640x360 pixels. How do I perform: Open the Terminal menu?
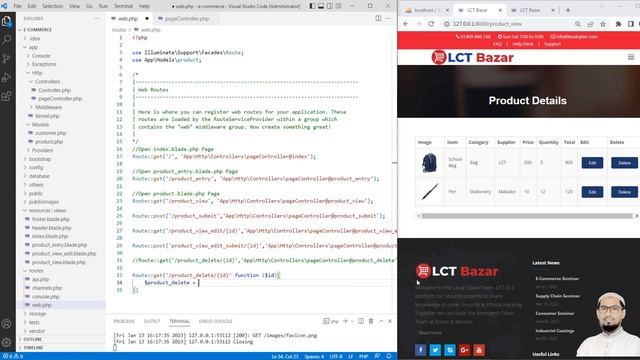[x=123, y=6]
